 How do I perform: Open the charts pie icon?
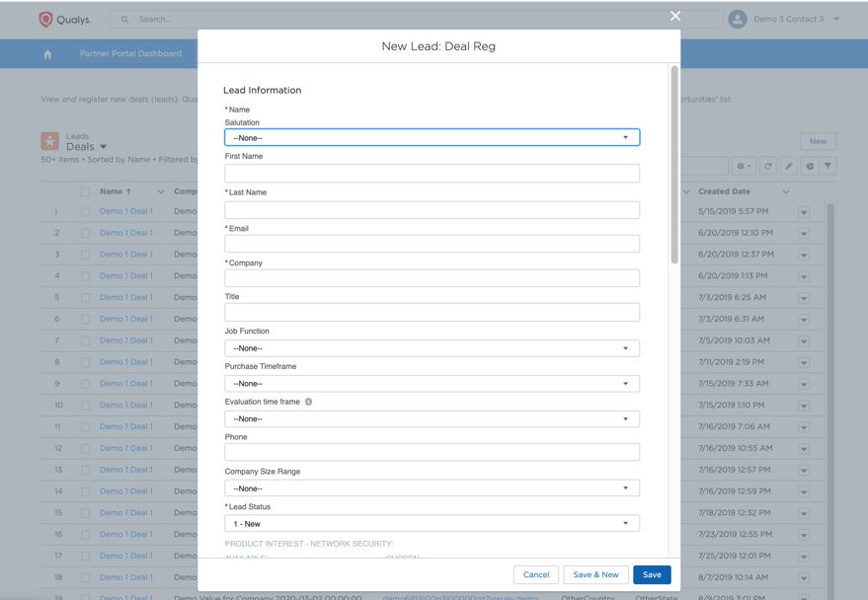click(810, 166)
